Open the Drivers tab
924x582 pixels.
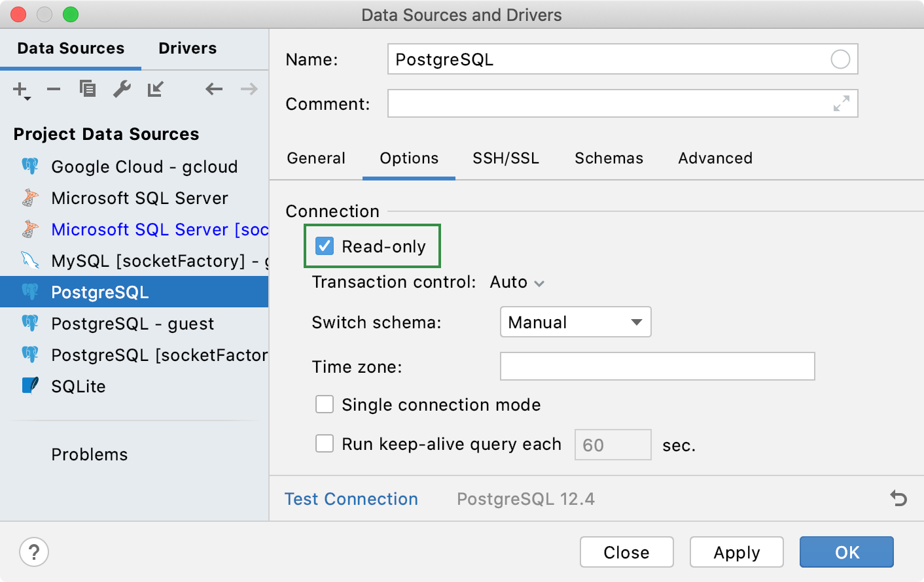[x=187, y=48]
